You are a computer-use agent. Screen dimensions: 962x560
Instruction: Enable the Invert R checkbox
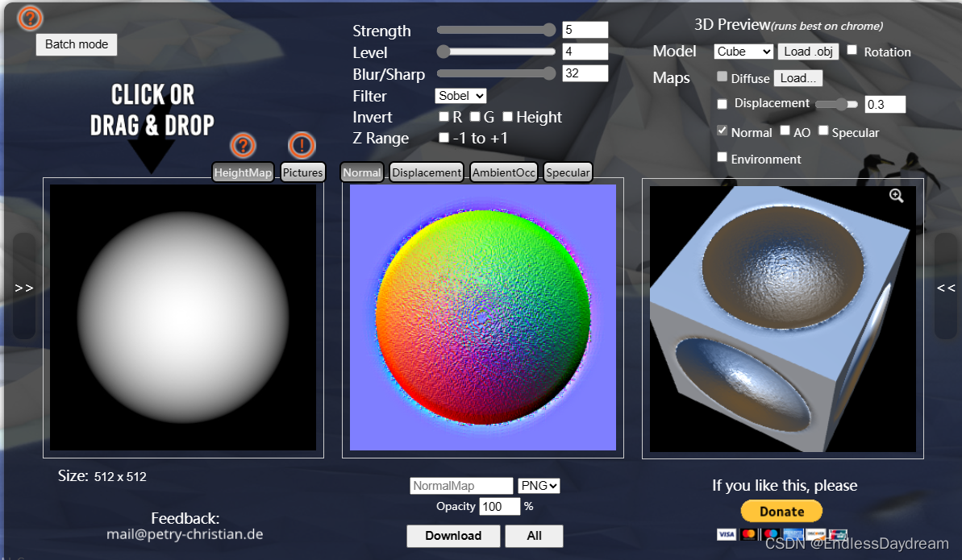[x=444, y=116]
